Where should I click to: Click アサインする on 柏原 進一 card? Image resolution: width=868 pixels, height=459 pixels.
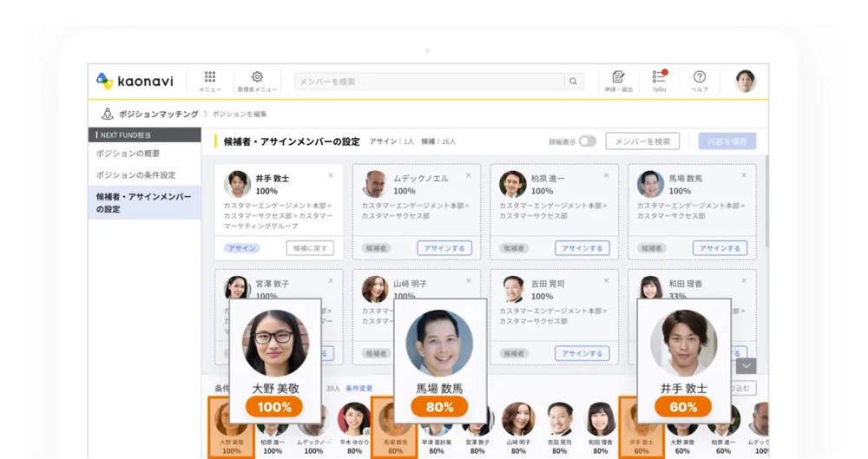click(x=582, y=248)
